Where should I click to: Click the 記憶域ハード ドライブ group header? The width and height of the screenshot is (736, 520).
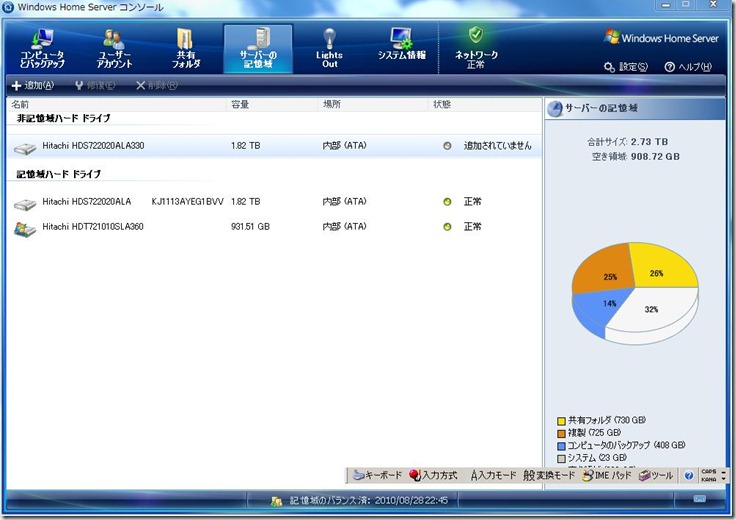[59, 174]
